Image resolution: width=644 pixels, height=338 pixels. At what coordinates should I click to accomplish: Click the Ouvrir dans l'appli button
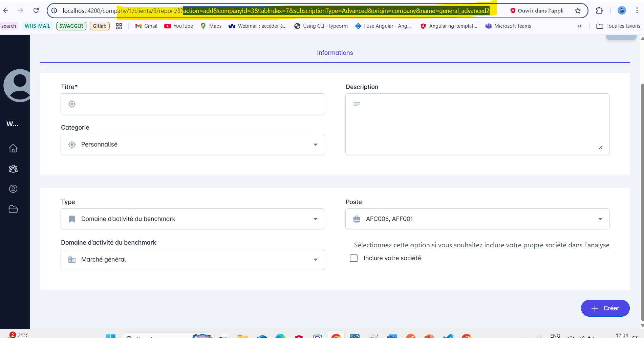pos(537,10)
